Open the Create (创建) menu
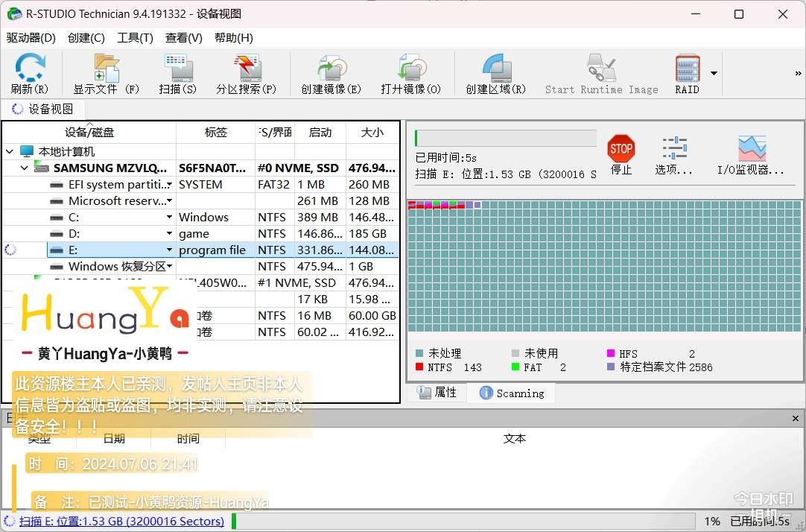The height and width of the screenshot is (532, 806). [x=86, y=38]
